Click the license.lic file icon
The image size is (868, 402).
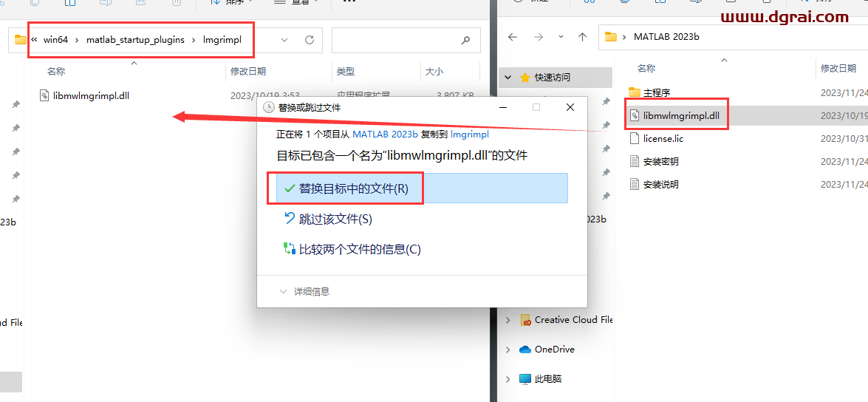point(635,138)
